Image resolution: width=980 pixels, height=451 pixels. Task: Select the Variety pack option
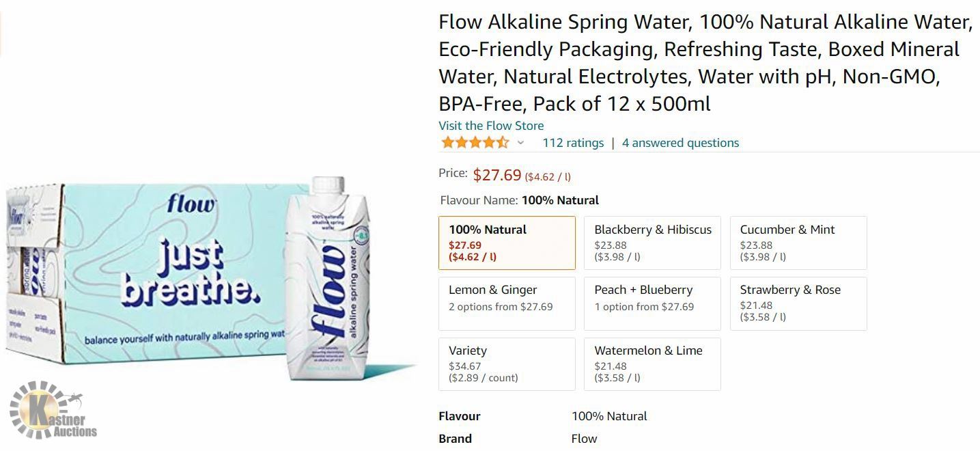[x=507, y=364]
